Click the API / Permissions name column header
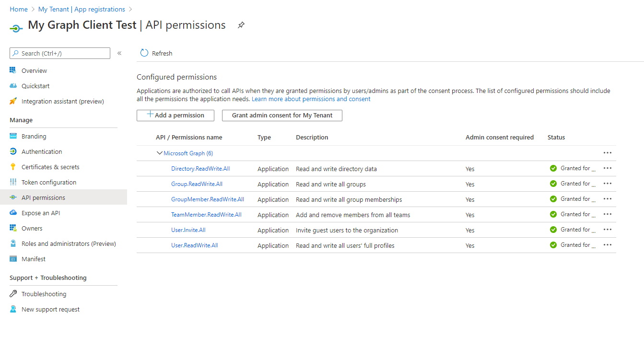644x347 pixels. pos(189,137)
